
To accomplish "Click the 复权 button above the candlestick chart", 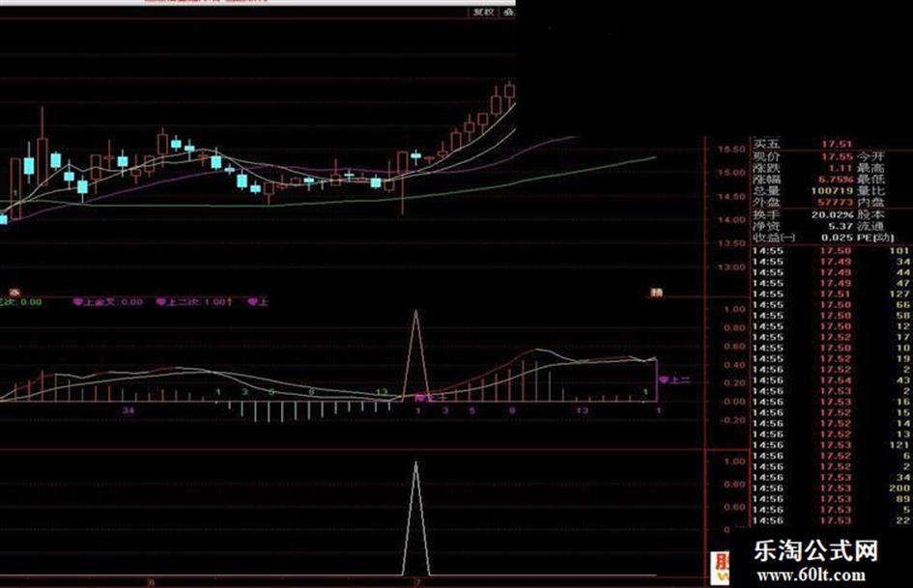I will (483, 12).
